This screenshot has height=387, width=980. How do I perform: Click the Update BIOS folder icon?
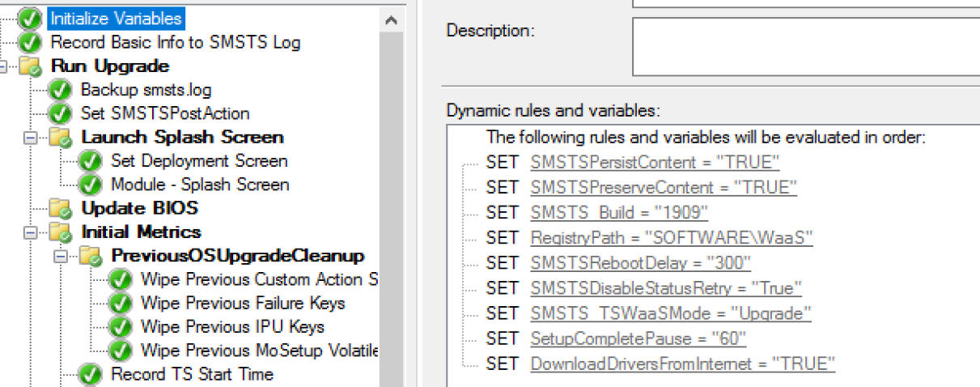pos(60,208)
